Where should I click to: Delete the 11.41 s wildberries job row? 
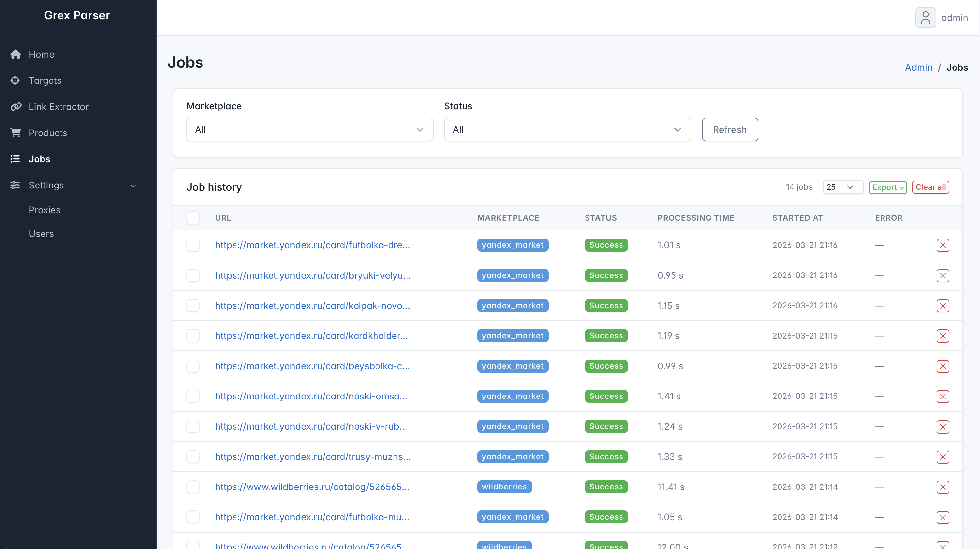tap(942, 487)
